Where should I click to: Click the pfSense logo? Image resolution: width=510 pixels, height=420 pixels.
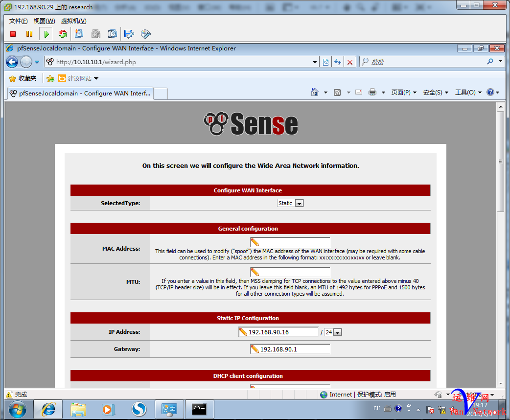click(251, 124)
